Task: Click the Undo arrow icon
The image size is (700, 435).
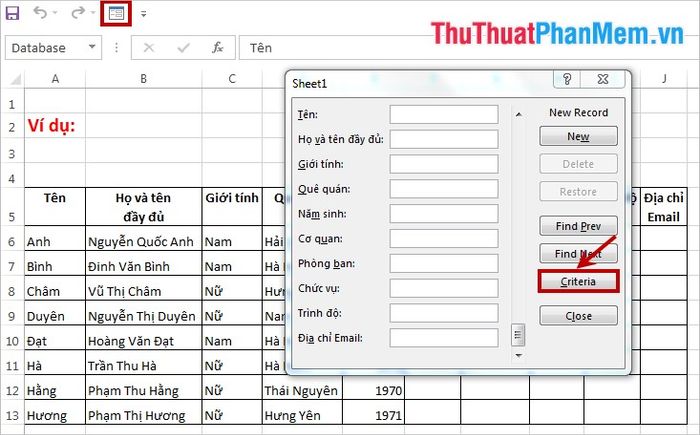Action: click(x=40, y=14)
